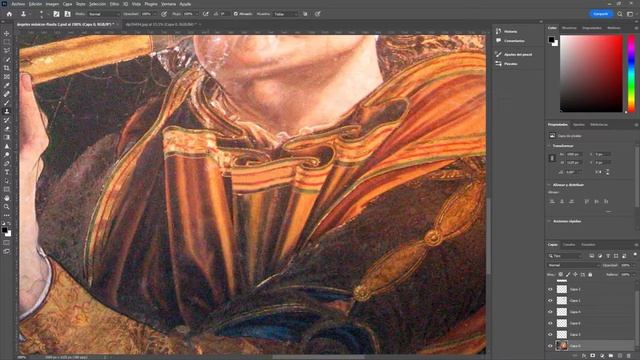Image resolution: width=640 pixels, height=360 pixels.
Task: Toggle the Clone Source panel icon
Action: pyautogui.click(x=68, y=14)
